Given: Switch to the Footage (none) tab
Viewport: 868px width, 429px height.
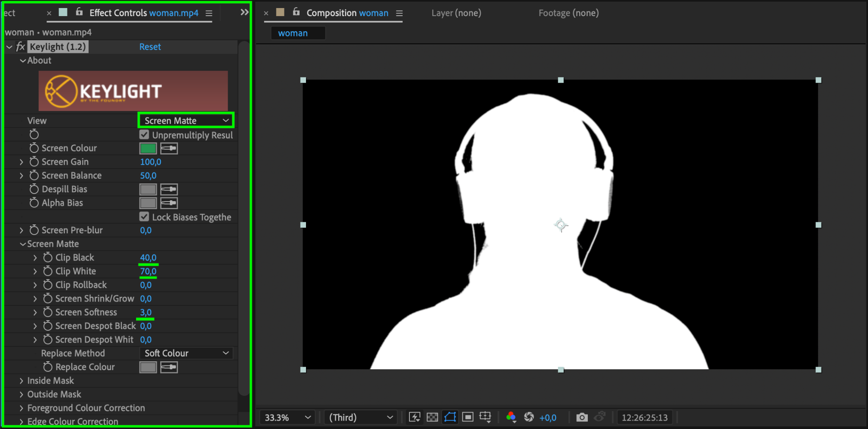Looking at the screenshot, I should pos(569,13).
